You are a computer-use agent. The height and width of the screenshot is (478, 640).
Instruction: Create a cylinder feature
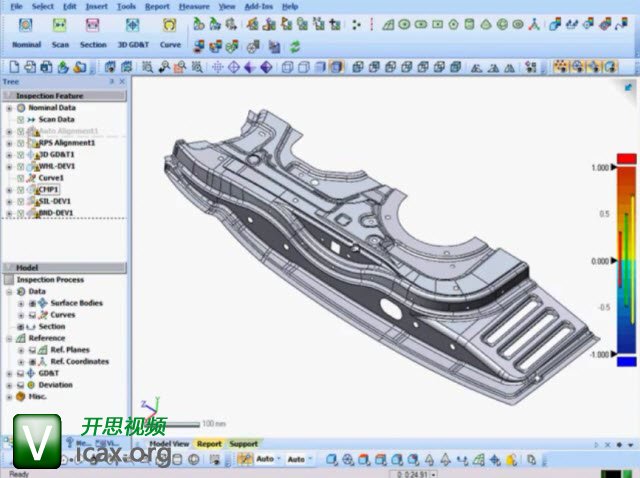pyautogui.click(x=469, y=25)
